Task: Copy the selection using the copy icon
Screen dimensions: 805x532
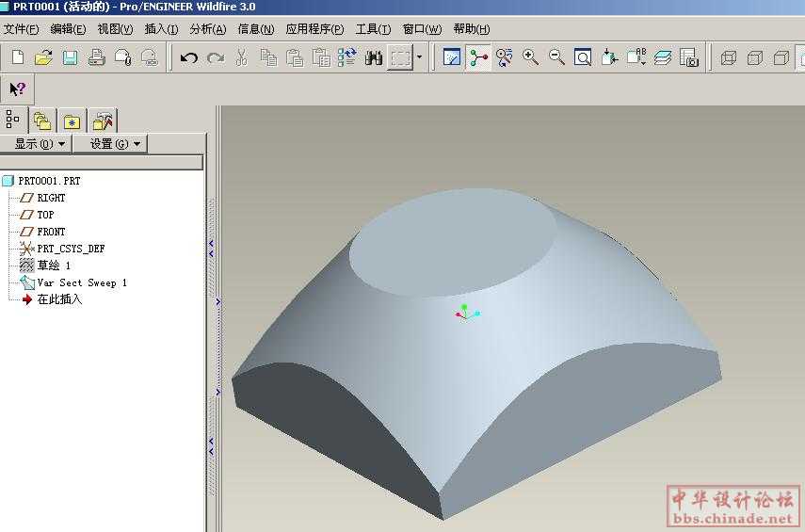Action: click(268, 57)
